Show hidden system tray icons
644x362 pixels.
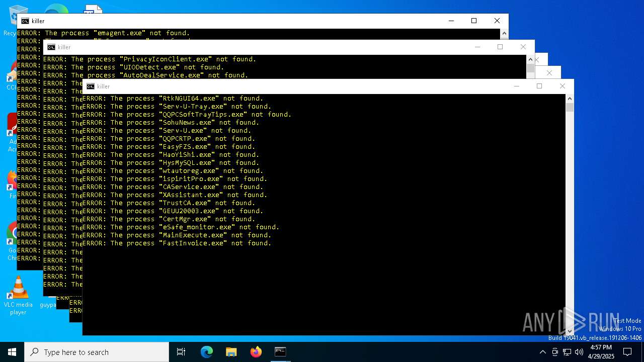click(x=542, y=352)
